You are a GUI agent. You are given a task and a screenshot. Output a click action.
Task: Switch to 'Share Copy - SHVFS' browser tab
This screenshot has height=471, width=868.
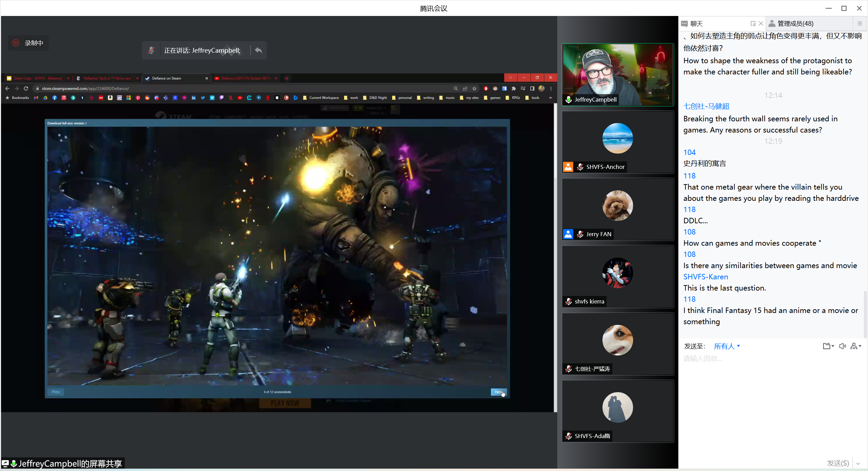[38, 78]
